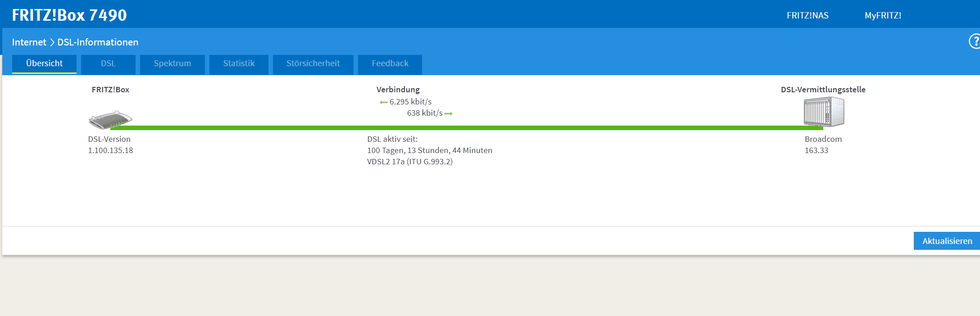Open the Statistik tab
This screenshot has width=980, height=316.
[239, 64]
